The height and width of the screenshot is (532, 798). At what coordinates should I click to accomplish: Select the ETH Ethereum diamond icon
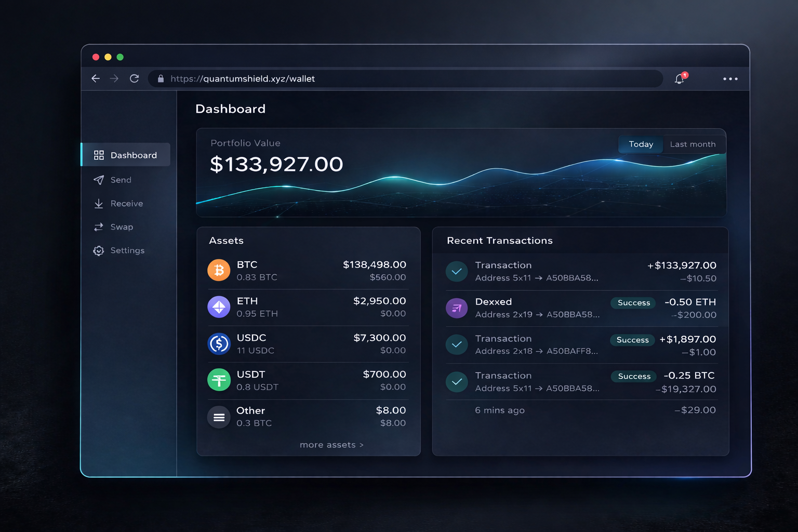pos(219,307)
